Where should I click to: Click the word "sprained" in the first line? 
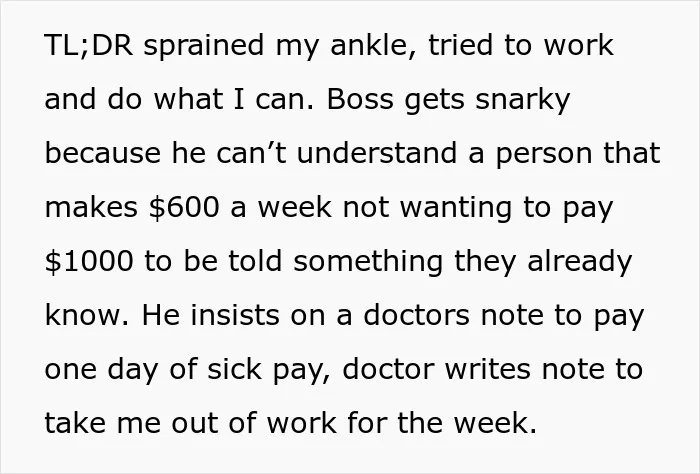(x=204, y=47)
